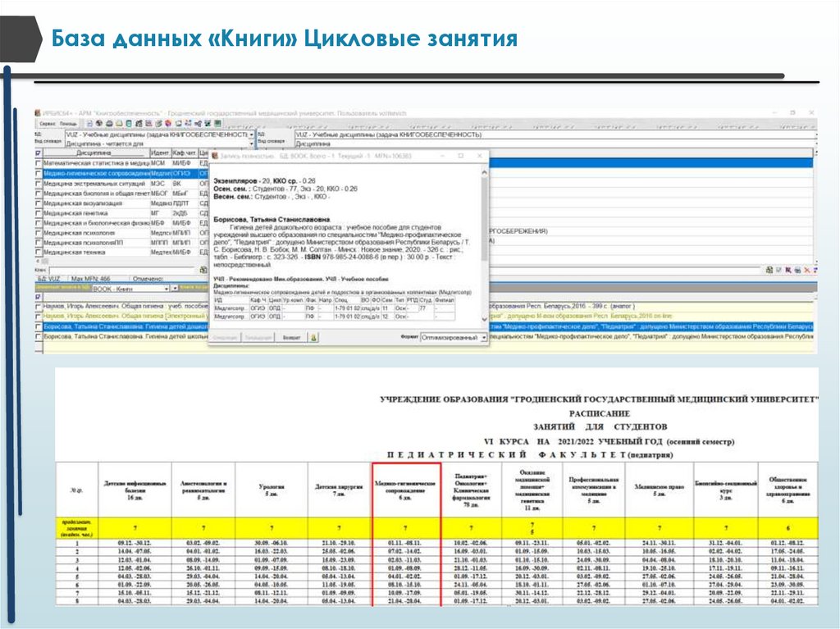
Task: Click the dialog scrollbar down arrow
Action: pos(484,319)
